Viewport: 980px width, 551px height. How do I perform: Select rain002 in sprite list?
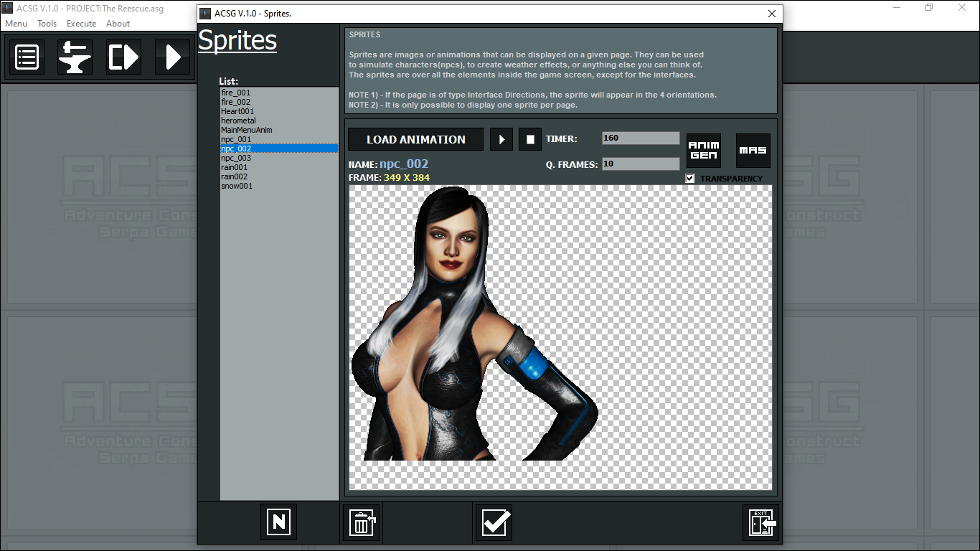(x=279, y=176)
